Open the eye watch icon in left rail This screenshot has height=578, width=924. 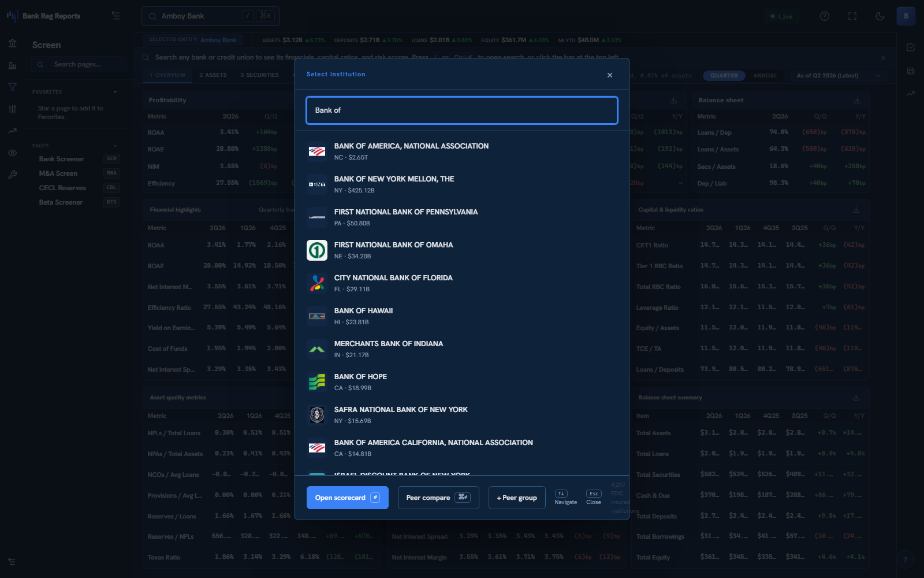[12, 153]
